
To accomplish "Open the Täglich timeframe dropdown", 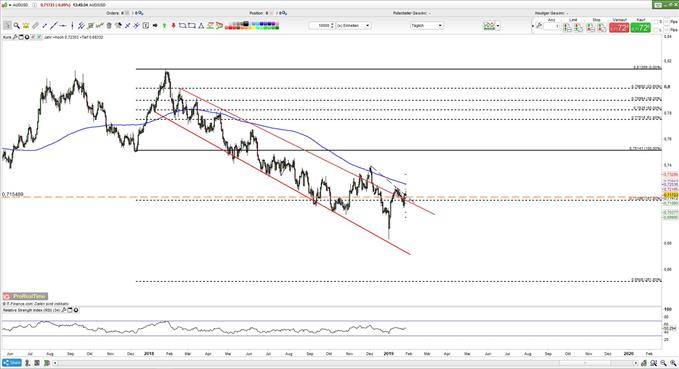I will [x=427, y=26].
